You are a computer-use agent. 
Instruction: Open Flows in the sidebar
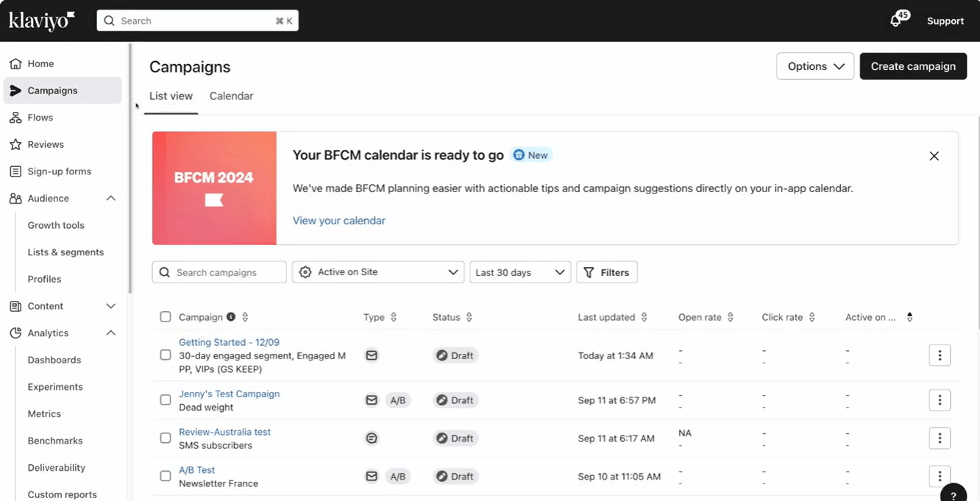pyautogui.click(x=40, y=118)
